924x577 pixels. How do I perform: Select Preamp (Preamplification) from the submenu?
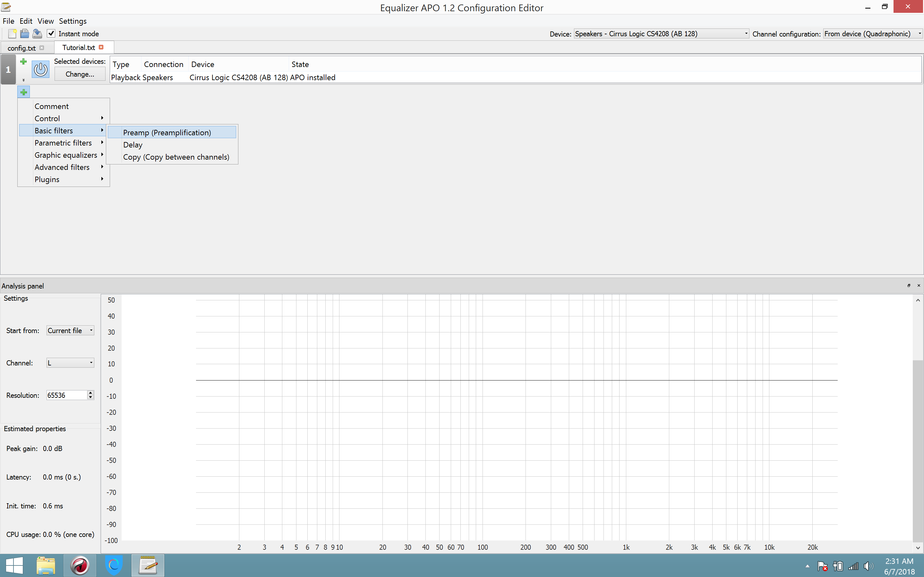pyautogui.click(x=167, y=132)
